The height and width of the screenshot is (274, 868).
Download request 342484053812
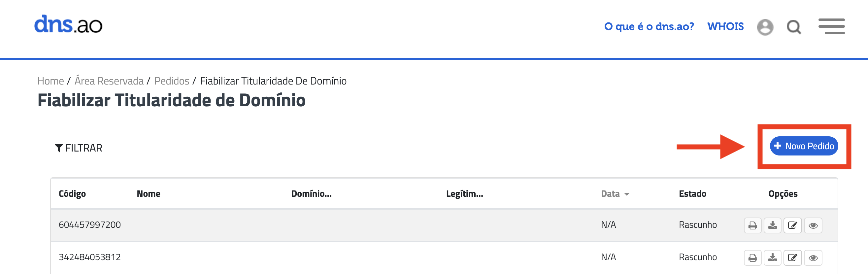pos(772,258)
